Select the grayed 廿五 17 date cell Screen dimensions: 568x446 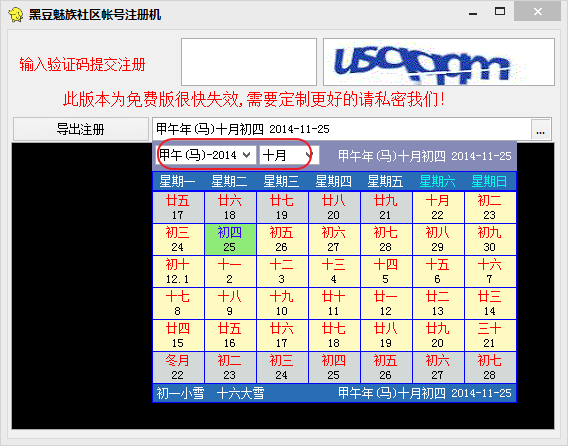[x=178, y=207]
